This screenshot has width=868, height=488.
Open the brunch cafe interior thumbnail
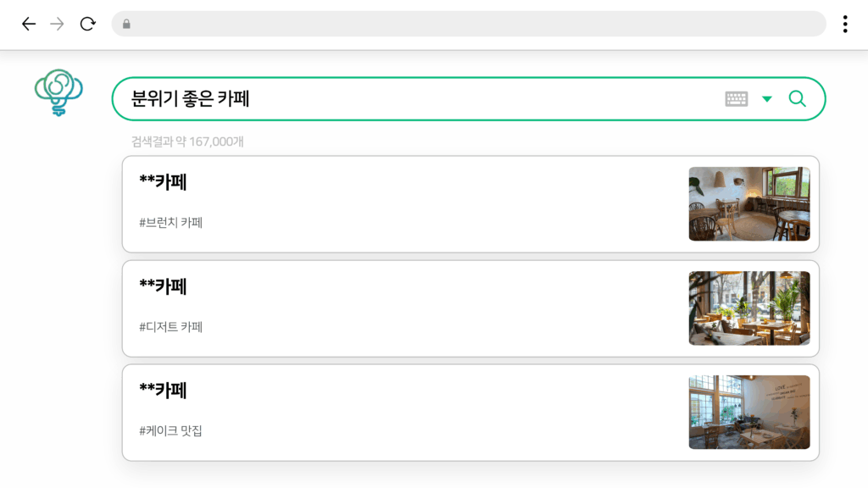pyautogui.click(x=749, y=203)
